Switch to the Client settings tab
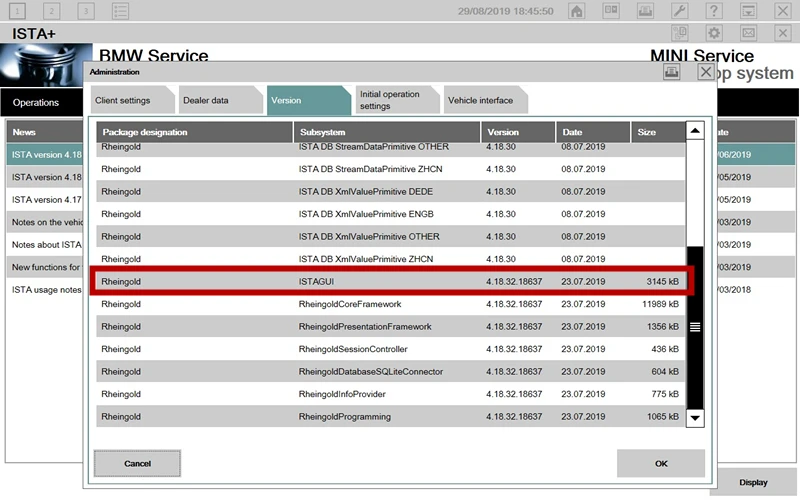This screenshot has width=800, height=500. [x=132, y=100]
